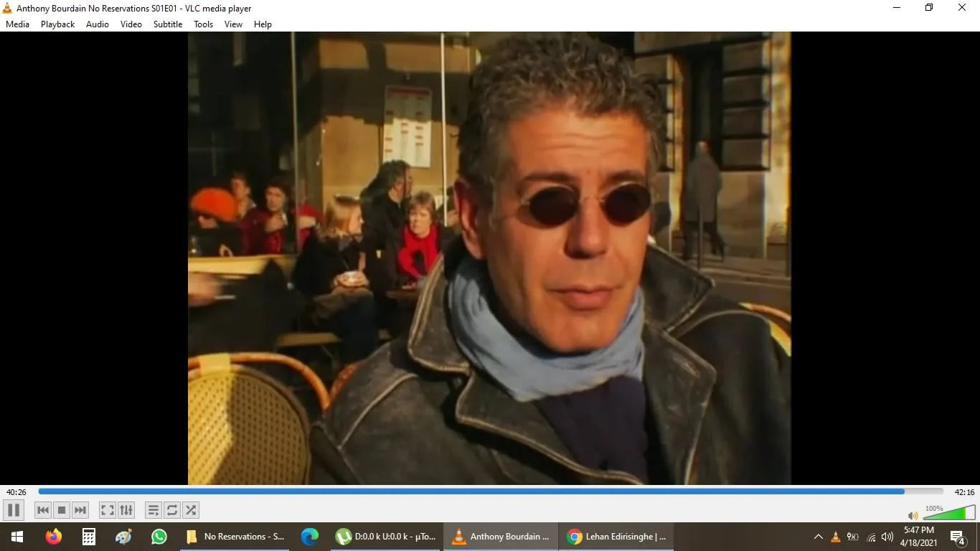Open the Playback menu
This screenshot has height=551, width=980.
click(x=57, y=24)
